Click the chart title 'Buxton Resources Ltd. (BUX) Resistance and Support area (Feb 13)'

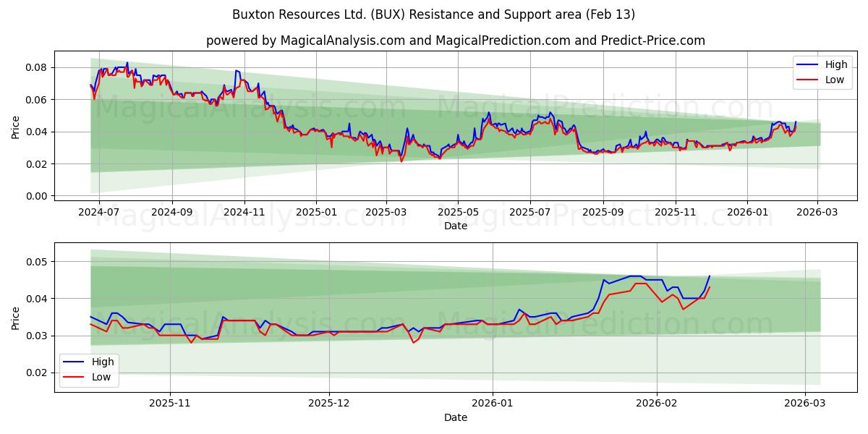(434, 14)
